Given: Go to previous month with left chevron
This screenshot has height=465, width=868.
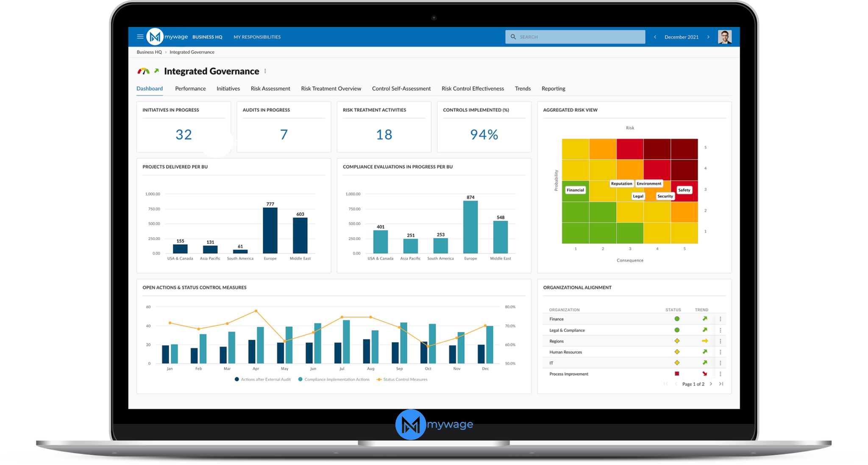Looking at the screenshot, I should point(655,37).
